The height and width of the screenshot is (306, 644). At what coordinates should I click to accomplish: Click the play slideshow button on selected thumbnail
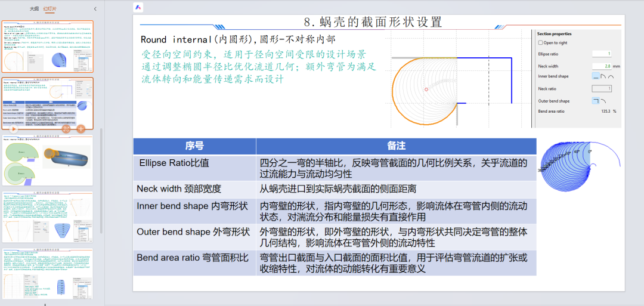[x=14, y=128]
